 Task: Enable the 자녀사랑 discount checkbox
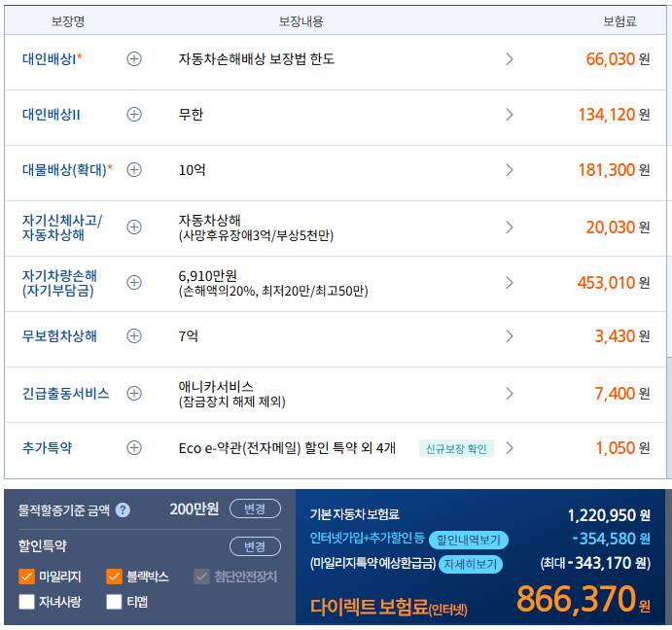26,602
